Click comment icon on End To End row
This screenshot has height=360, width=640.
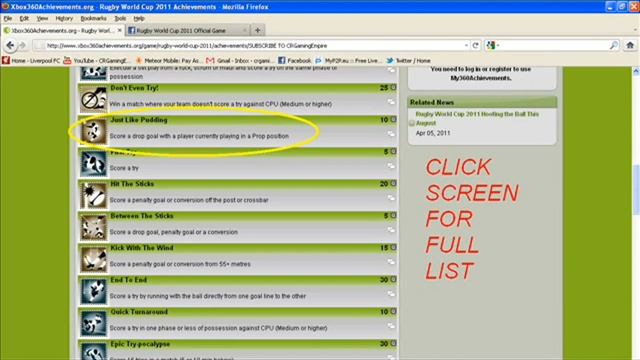click(391, 294)
